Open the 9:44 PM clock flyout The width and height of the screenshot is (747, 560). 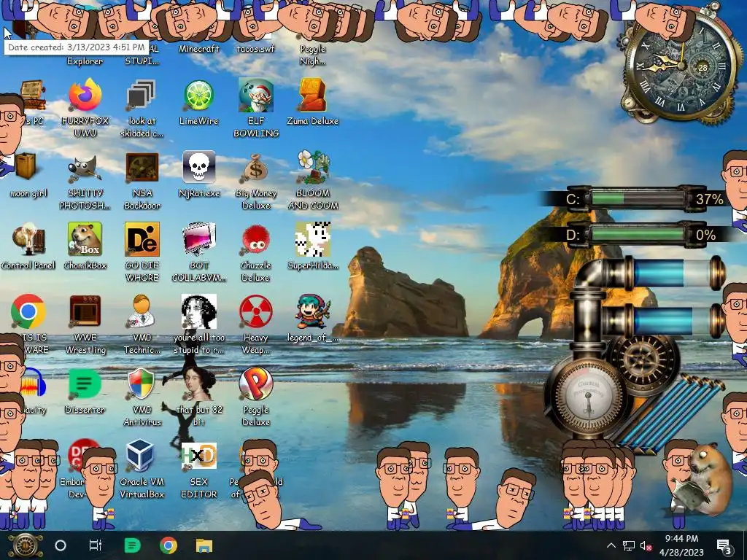click(x=681, y=545)
